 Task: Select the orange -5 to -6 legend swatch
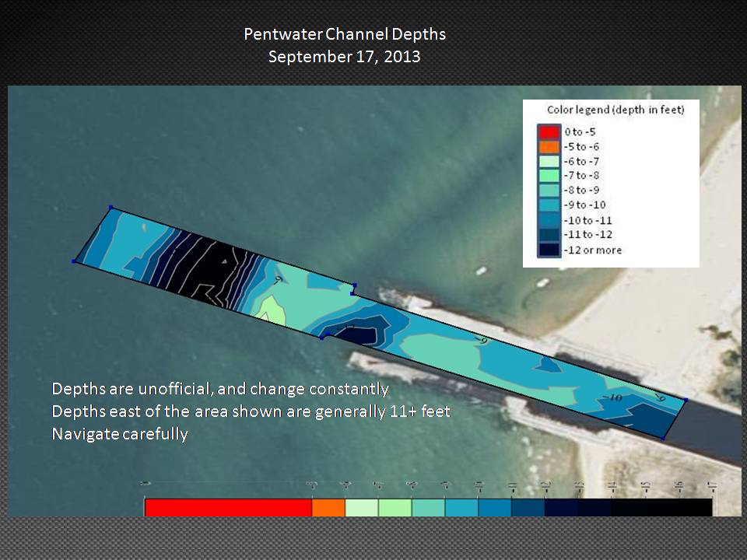coord(549,146)
